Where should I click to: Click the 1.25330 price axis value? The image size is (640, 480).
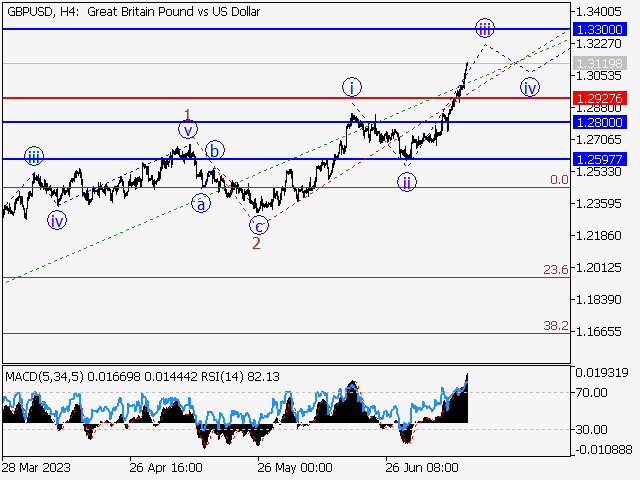(x=598, y=171)
